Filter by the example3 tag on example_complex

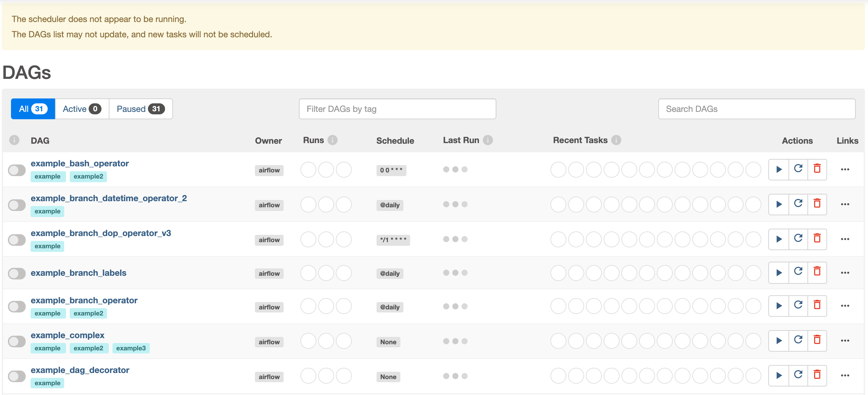click(131, 348)
